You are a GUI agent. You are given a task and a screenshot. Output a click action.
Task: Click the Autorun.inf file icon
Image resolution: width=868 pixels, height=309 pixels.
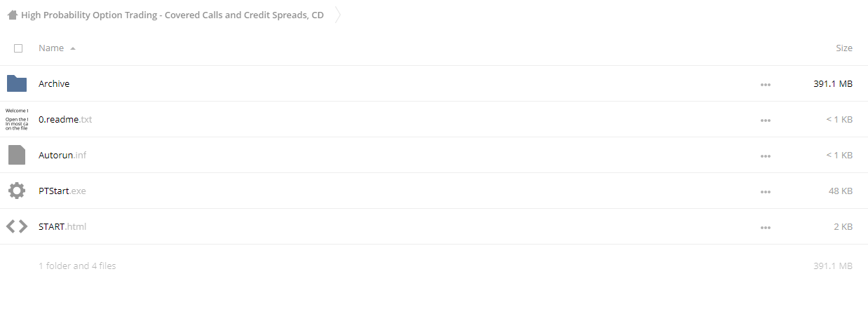17,155
